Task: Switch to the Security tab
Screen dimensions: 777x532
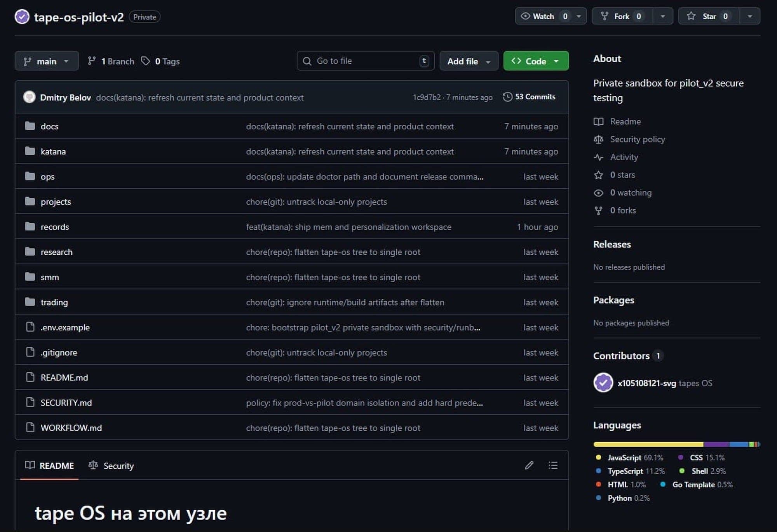Action: (111, 466)
